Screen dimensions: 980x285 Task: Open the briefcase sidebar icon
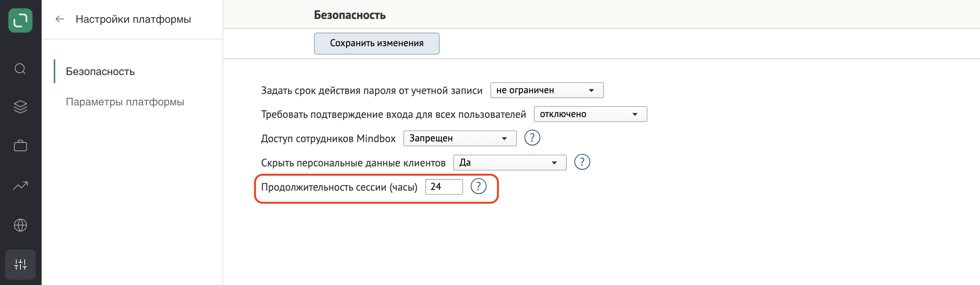coord(20,146)
